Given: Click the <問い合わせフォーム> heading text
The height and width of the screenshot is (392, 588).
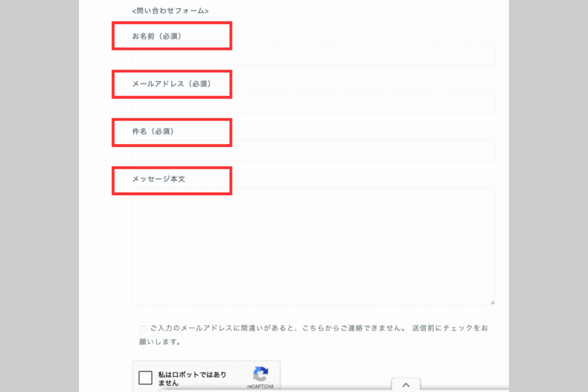Looking at the screenshot, I should click(171, 11).
